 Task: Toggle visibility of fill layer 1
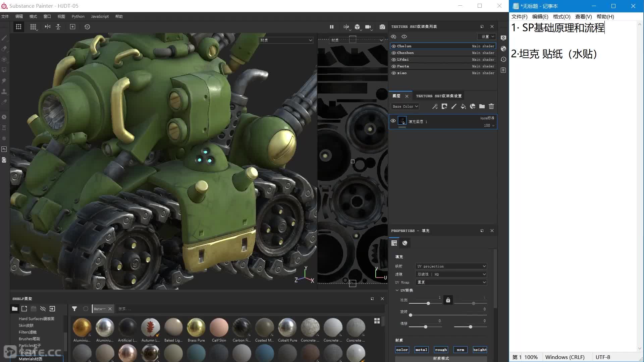(393, 121)
